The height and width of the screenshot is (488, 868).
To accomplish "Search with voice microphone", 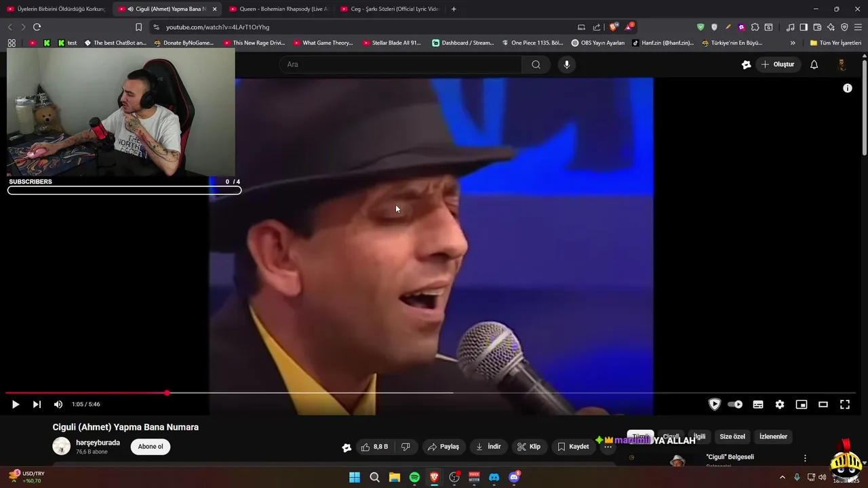I will pos(567,64).
